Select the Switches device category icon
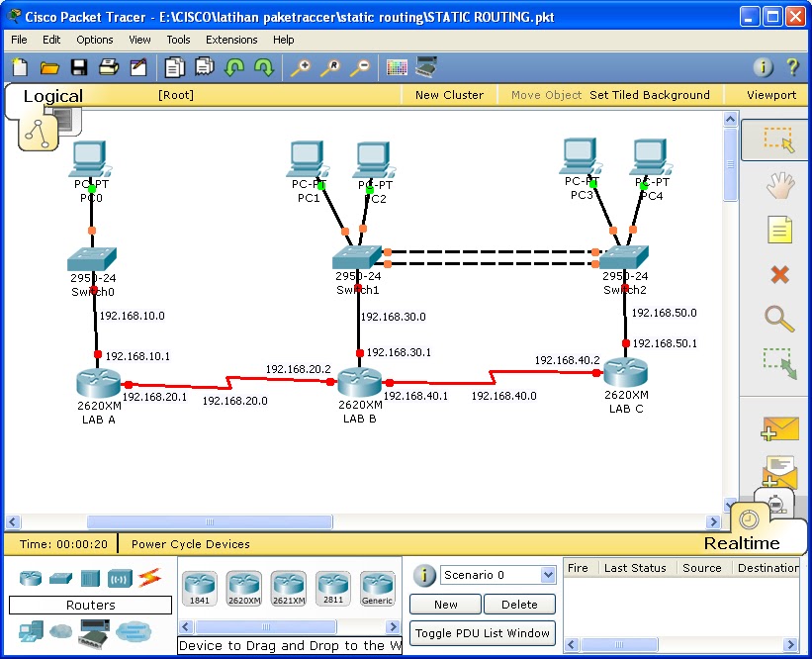 pyautogui.click(x=60, y=578)
